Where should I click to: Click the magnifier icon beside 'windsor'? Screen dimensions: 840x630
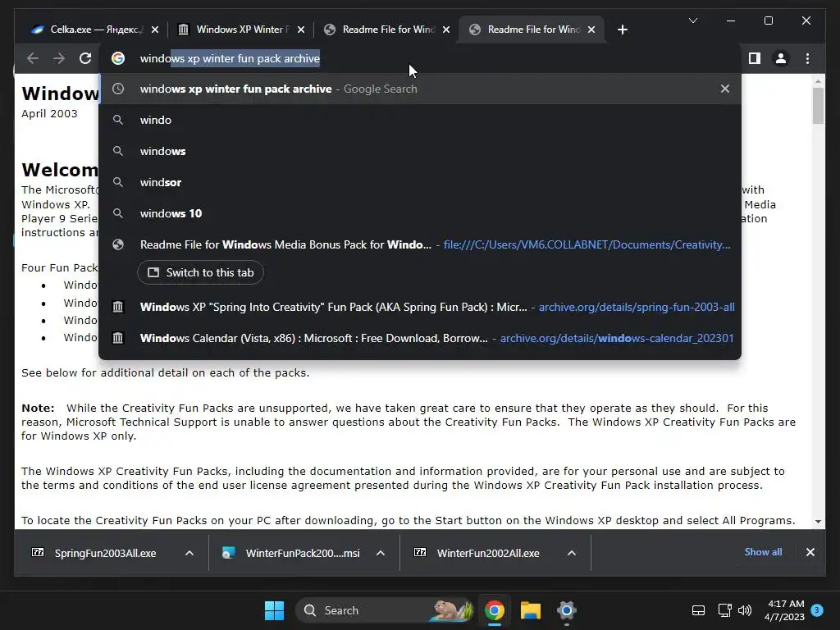pyautogui.click(x=118, y=182)
